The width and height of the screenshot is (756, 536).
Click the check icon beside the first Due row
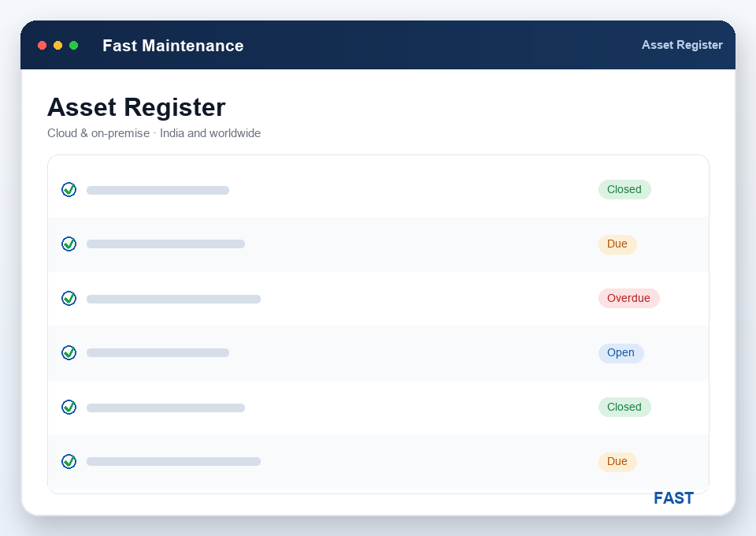coord(69,244)
